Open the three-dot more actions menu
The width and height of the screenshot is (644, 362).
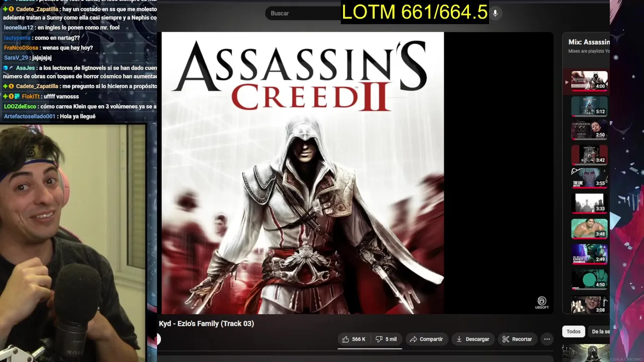[x=547, y=339]
